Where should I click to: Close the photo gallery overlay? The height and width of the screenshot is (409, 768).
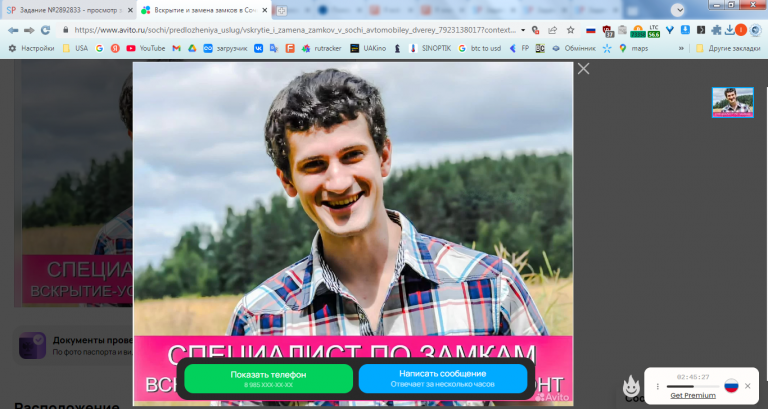[583, 69]
